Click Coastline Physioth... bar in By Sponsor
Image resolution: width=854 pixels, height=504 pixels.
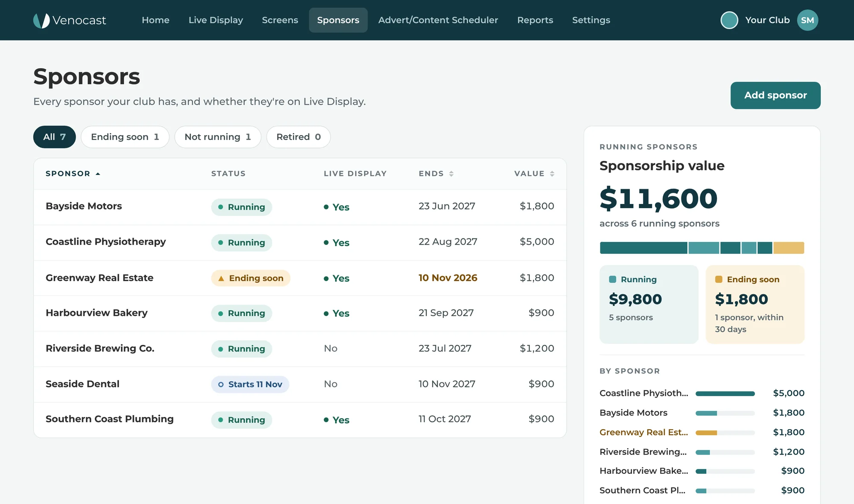[725, 393]
